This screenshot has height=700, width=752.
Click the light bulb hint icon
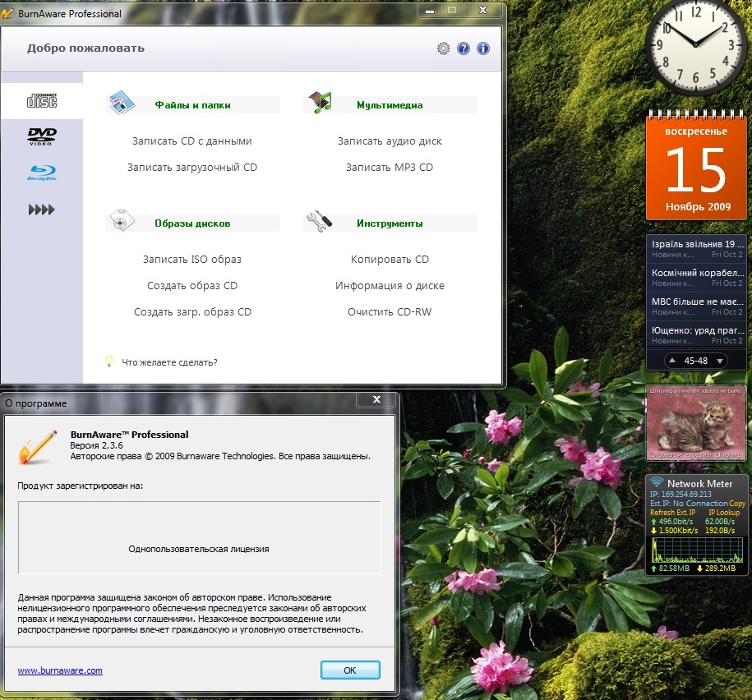pos(109,361)
